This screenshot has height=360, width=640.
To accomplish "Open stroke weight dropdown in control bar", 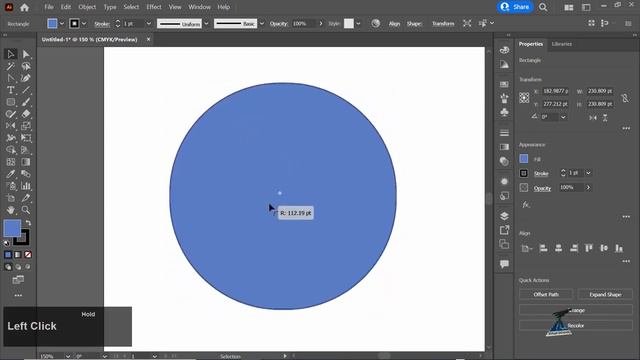I will [149, 24].
